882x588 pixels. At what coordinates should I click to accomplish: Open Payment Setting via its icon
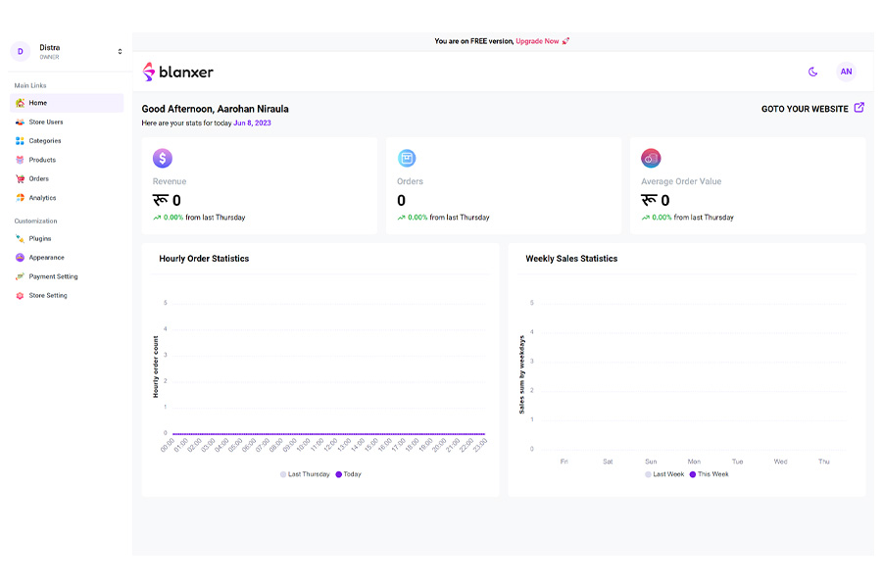coord(22,275)
